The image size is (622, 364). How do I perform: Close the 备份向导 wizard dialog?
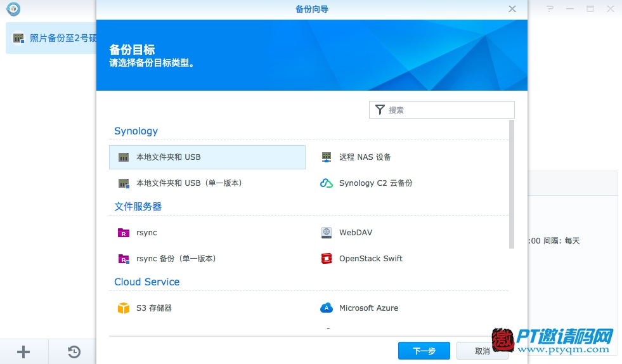[512, 9]
